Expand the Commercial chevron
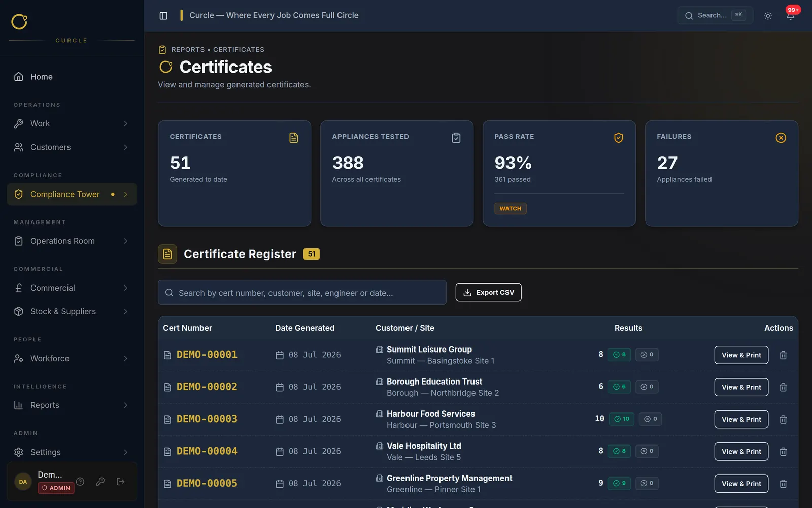 [x=125, y=288]
